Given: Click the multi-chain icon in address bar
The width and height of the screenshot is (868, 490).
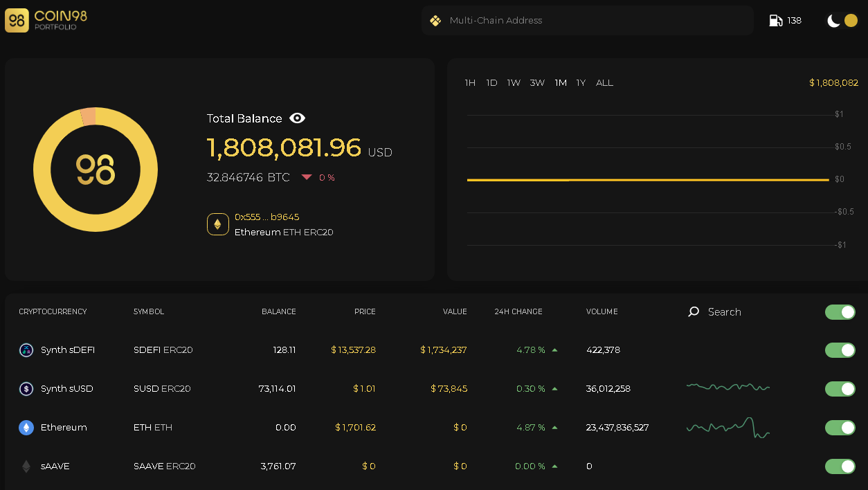Looking at the screenshot, I should [x=435, y=21].
